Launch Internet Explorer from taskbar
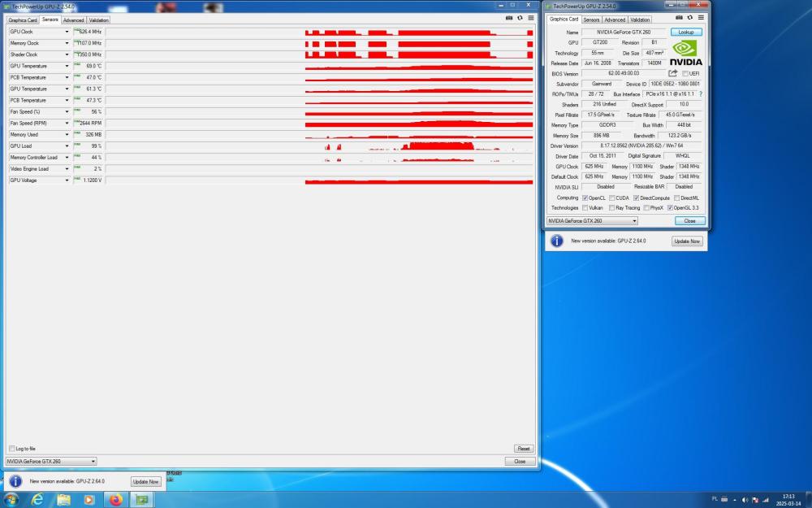 click(37, 500)
